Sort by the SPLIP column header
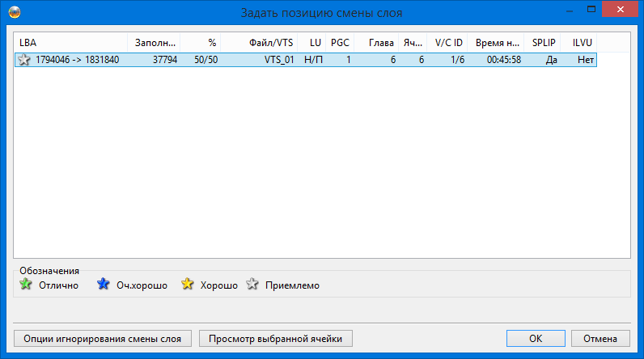This screenshot has width=644, height=359. pos(542,43)
